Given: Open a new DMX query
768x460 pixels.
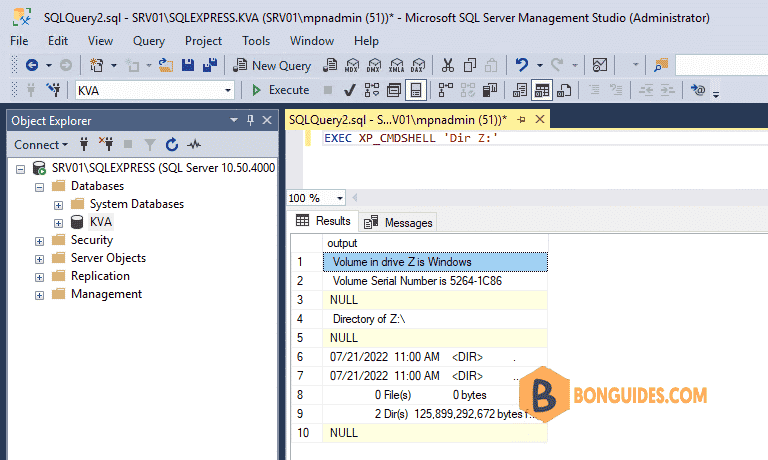Looking at the screenshot, I should [x=374, y=65].
